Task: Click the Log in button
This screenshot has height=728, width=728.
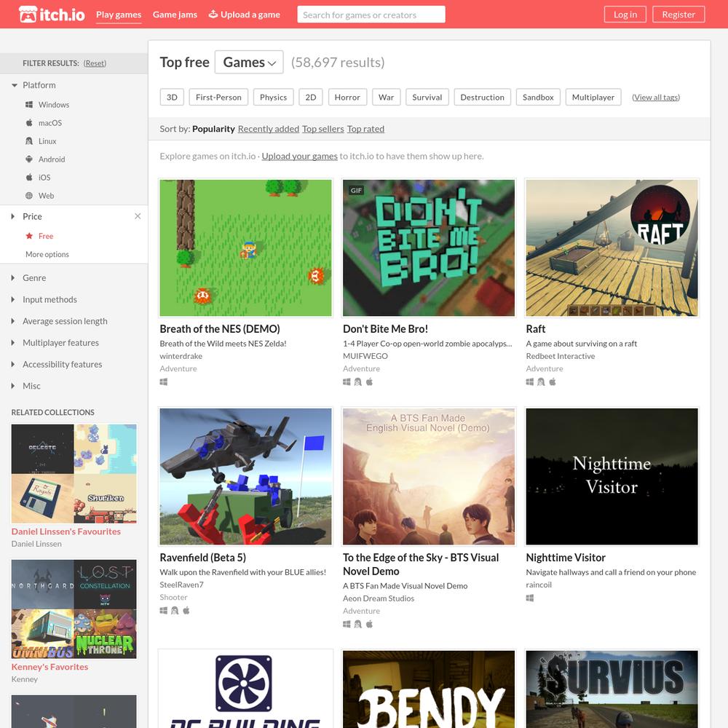Action: [625, 15]
